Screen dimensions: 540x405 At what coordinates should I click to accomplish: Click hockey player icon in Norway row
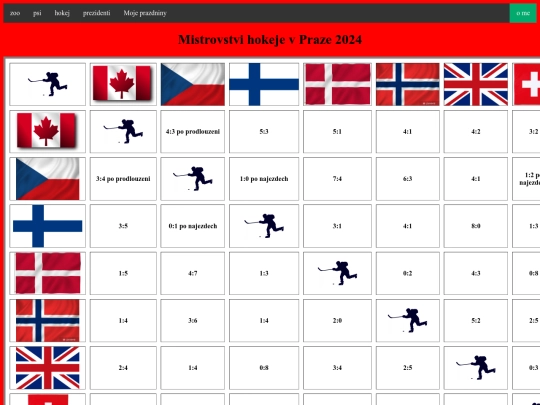coord(407,320)
